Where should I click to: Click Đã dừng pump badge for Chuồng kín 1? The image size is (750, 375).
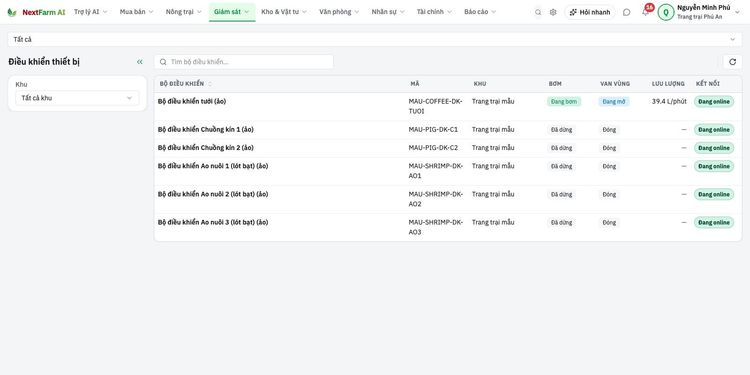point(561,130)
